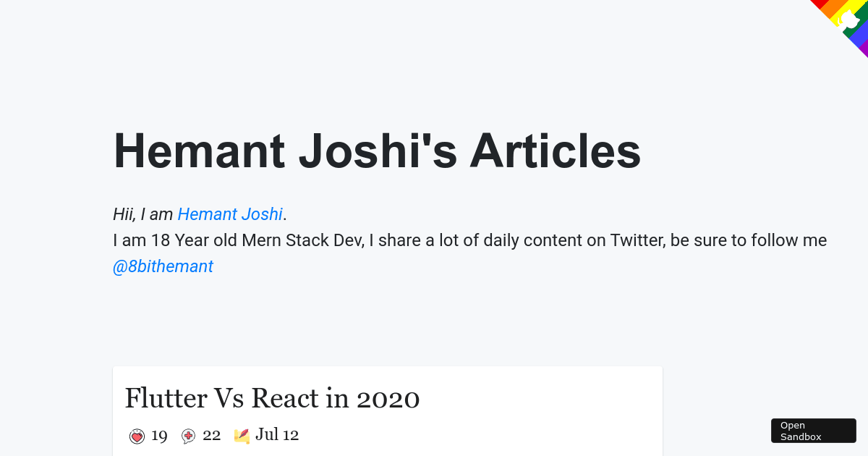Viewport: 868px width, 456px height.
Task: Click the published date emoji icon
Action: [x=242, y=436]
